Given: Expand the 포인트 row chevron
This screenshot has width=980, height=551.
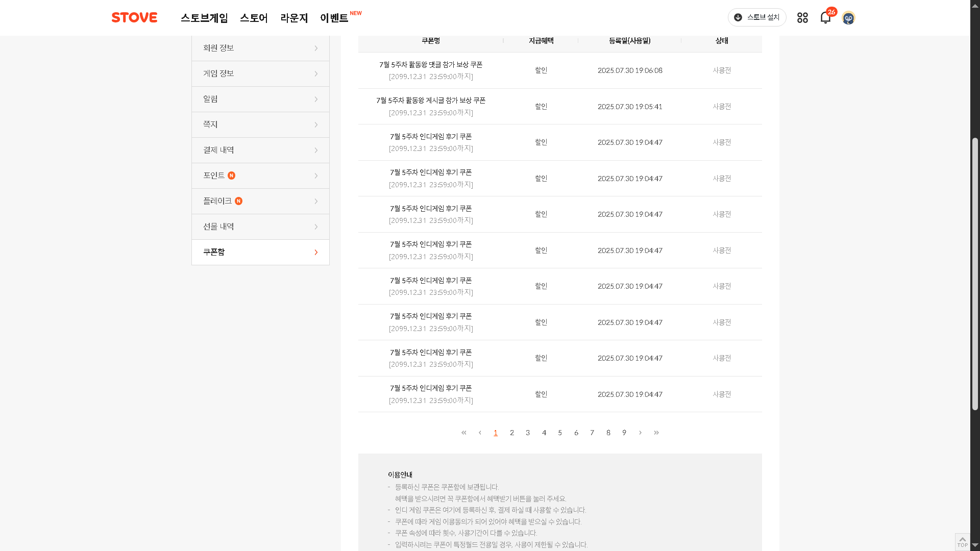Looking at the screenshot, I should click(x=316, y=176).
